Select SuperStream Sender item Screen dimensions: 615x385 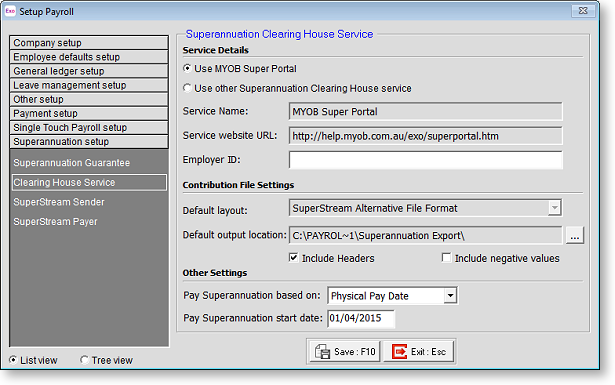[59, 202]
